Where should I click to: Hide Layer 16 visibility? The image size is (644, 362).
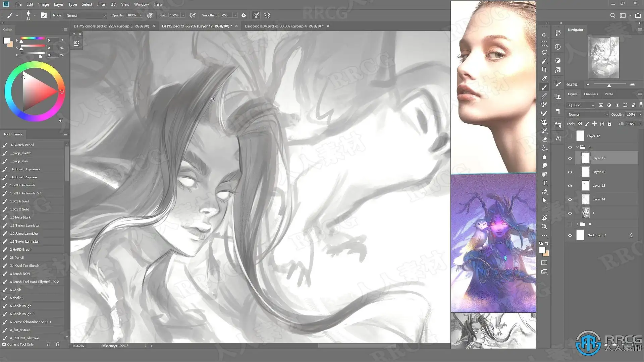pos(570,172)
